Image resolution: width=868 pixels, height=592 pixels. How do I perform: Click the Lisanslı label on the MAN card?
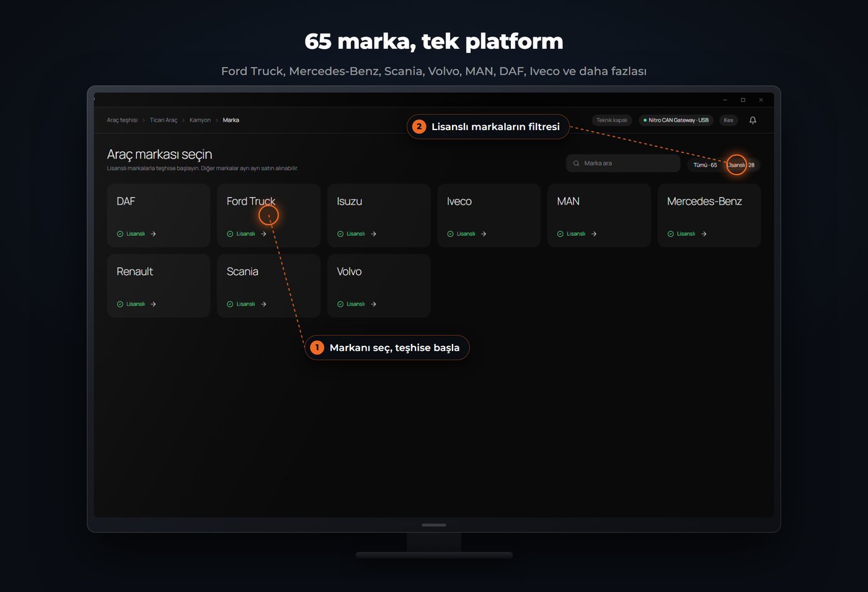[576, 234]
